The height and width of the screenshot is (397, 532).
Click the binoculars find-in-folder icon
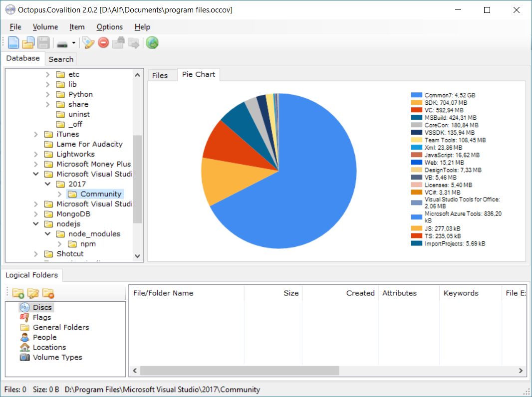point(118,43)
